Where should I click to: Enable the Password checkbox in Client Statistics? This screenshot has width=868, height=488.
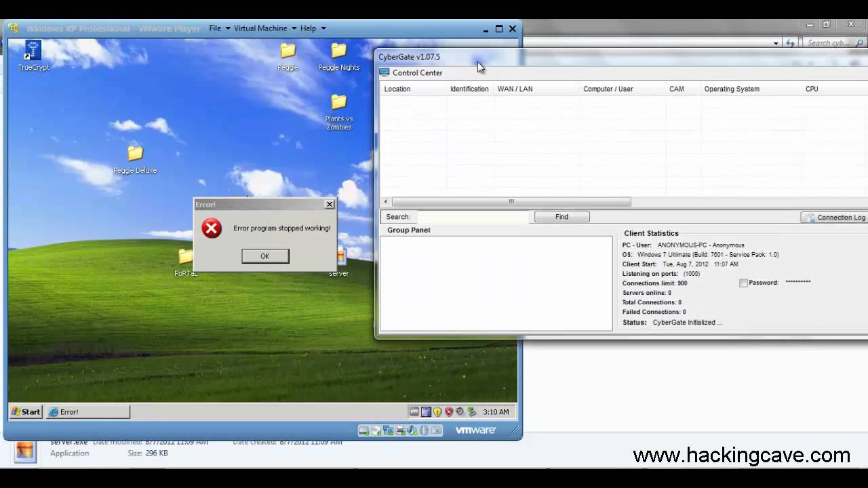point(743,283)
